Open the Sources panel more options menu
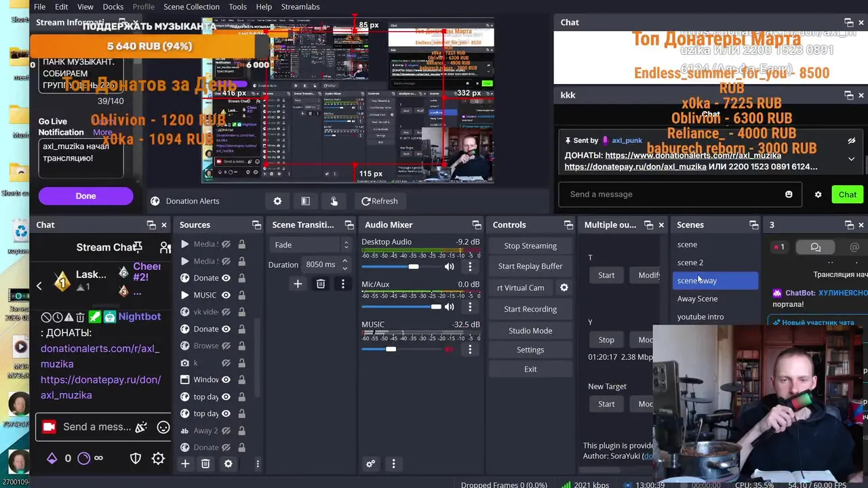This screenshot has height=488, width=868. click(x=258, y=464)
